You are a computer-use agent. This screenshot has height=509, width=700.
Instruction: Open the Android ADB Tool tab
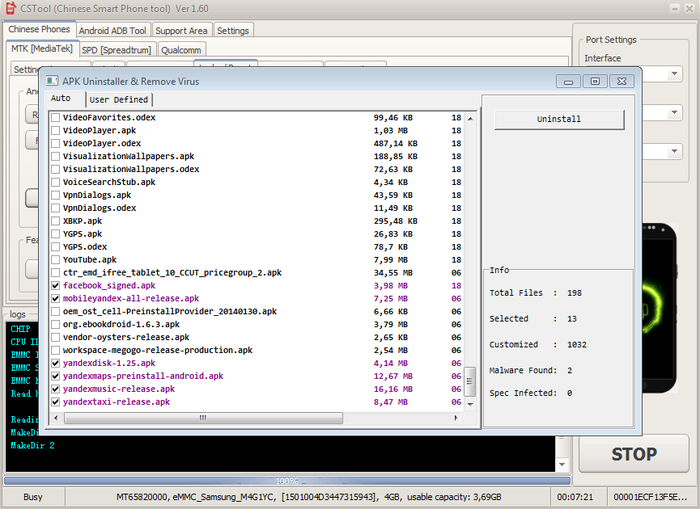(x=113, y=31)
